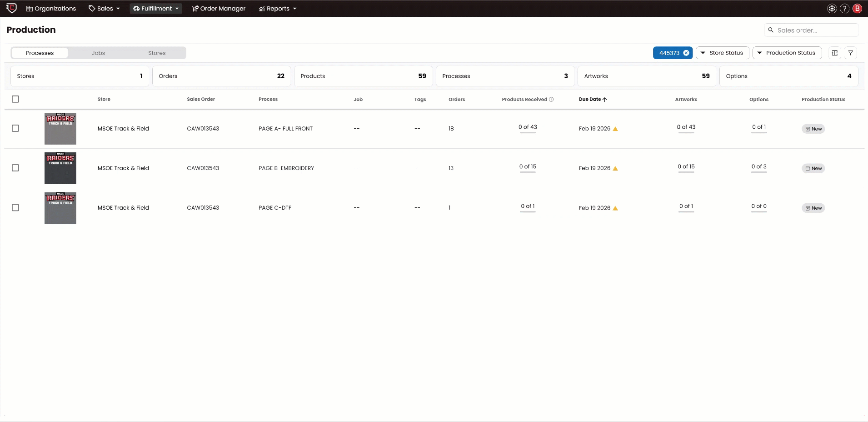The width and height of the screenshot is (868, 422).
Task: Click the app logo in top-left corner
Action: coord(11,8)
